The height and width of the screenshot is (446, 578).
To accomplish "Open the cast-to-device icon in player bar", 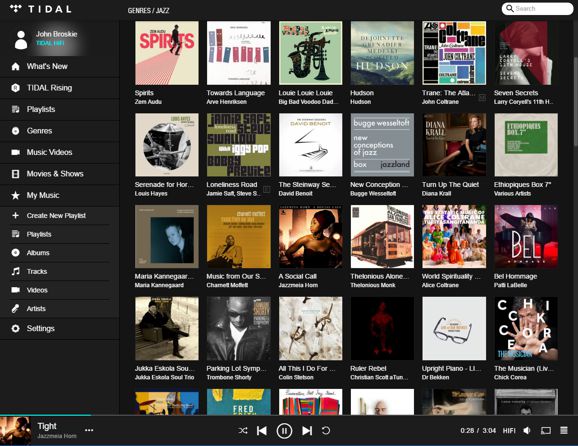I will 546,431.
